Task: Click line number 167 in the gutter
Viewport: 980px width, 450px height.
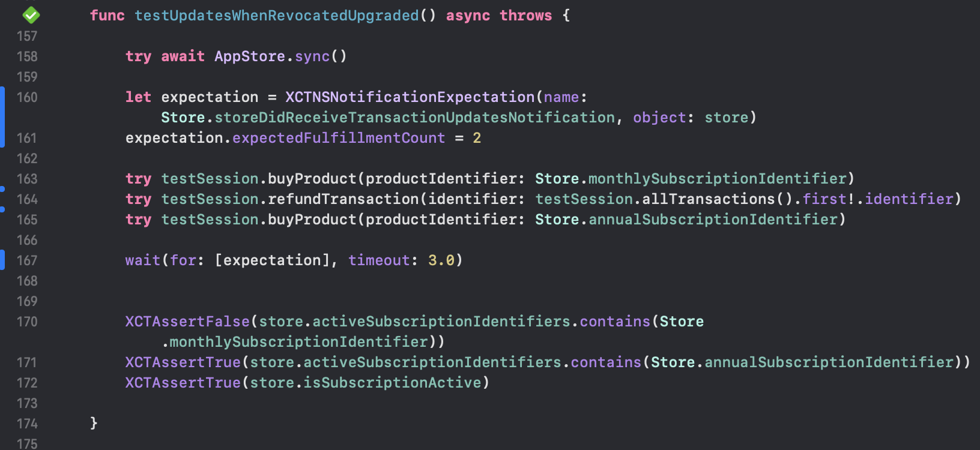Action: (x=27, y=260)
